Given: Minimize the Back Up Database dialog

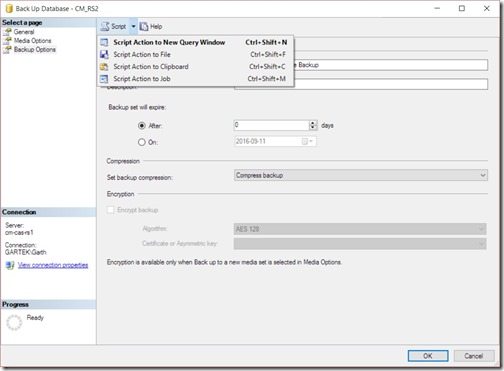Looking at the screenshot, I should click(437, 9).
